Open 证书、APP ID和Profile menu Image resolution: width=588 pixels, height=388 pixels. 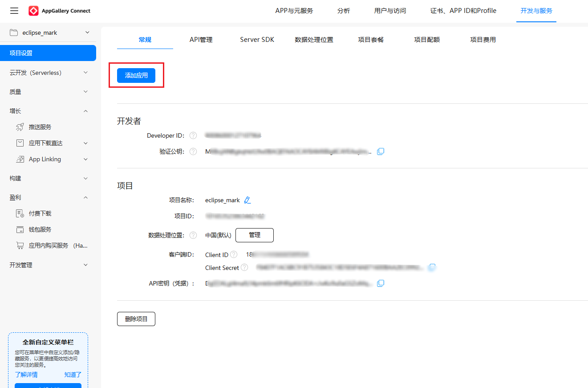tap(463, 11)
